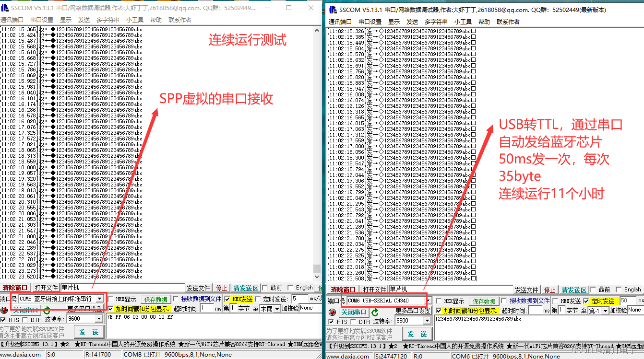Image resolution: width=644 pixels, height=359 pixels.
Task: Click receive log vertical scrollbar in COM8 window
Action: coord(316,153)
